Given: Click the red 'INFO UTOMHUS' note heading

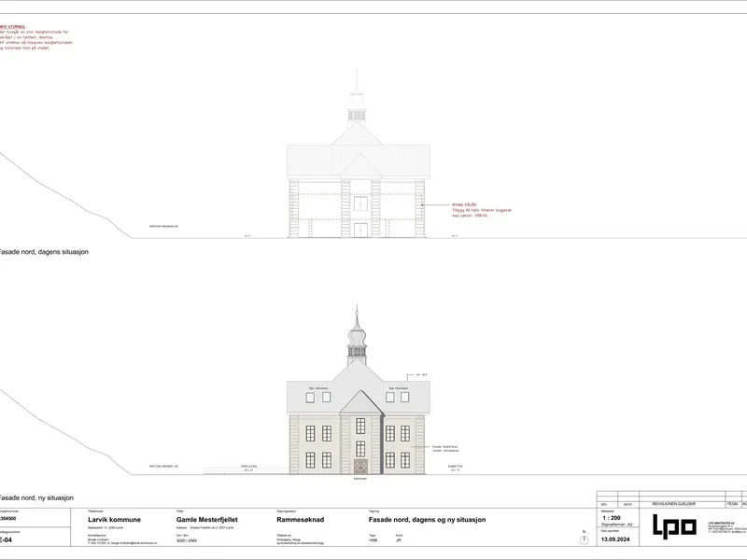Looking at the screenshot, I should [x=13, y=27].
